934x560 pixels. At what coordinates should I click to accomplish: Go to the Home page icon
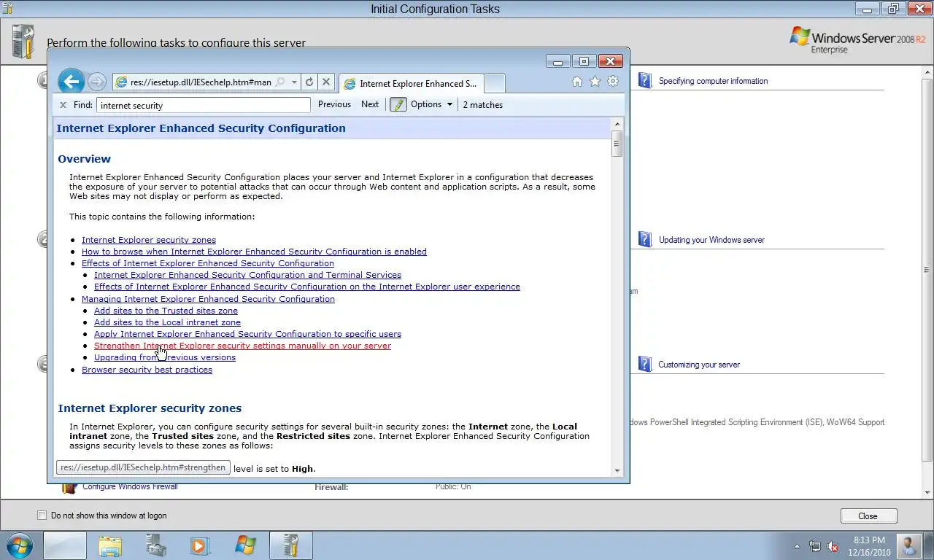[577, 82]
